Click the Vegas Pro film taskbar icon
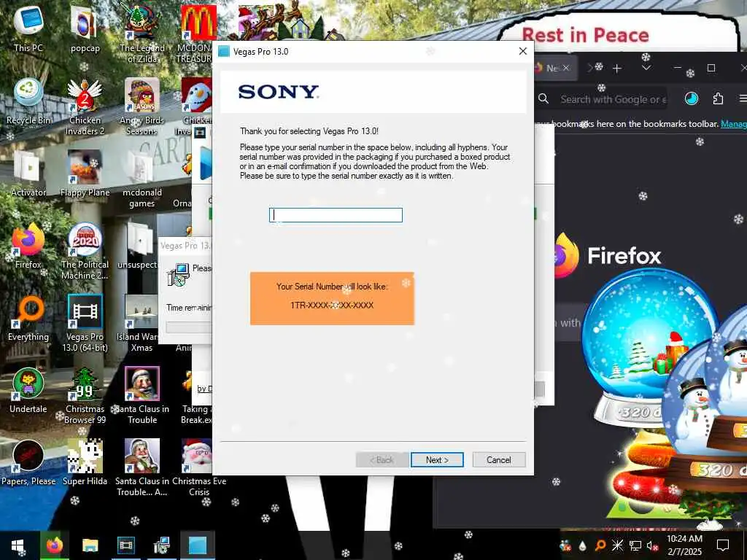 click(125, 545)
